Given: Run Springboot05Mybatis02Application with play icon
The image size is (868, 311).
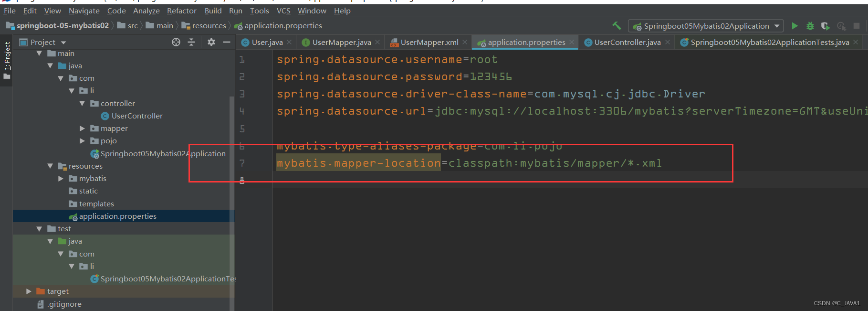Looking at the screenshot, I should (x=795, y=26).
